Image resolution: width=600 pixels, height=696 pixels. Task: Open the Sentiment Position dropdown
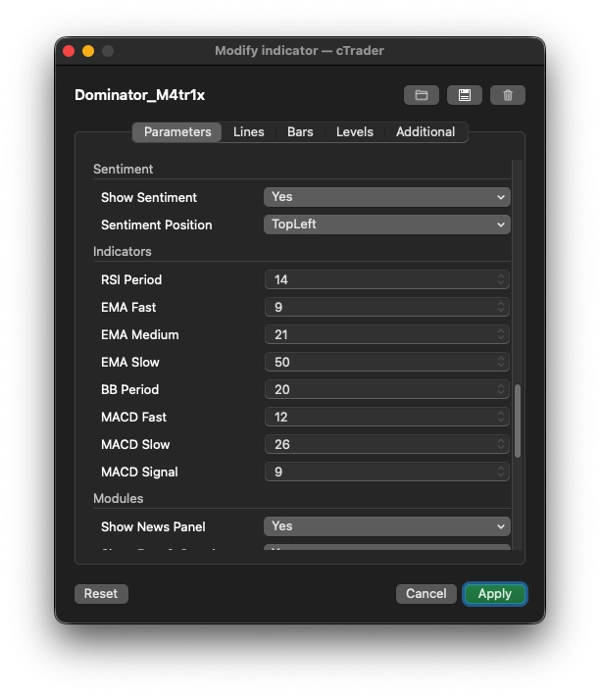[x=387, y=224]
